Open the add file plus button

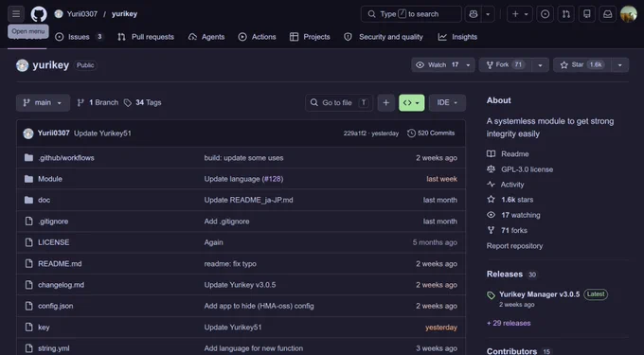tap(386, 102)
